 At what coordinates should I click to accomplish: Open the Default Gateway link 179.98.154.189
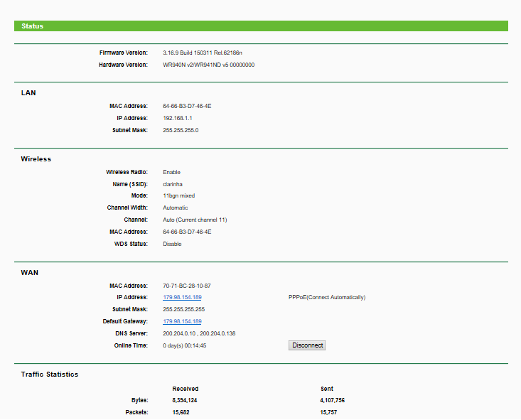point(182,321)
